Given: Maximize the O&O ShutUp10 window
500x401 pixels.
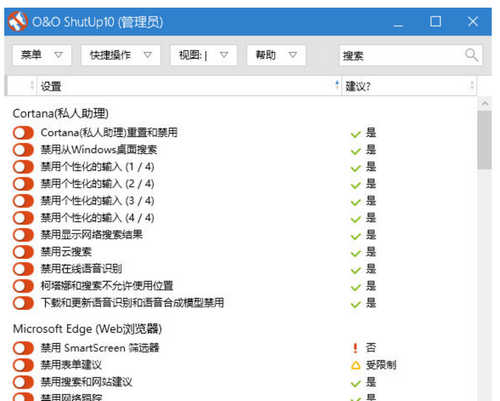Looking at the screenshot, I should 435,22.
